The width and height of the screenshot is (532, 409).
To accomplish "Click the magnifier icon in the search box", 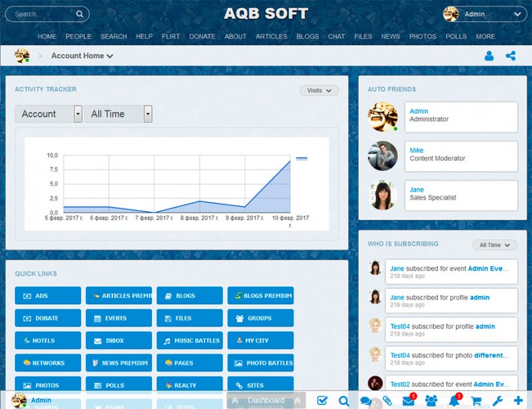I will tap(80, 14).
